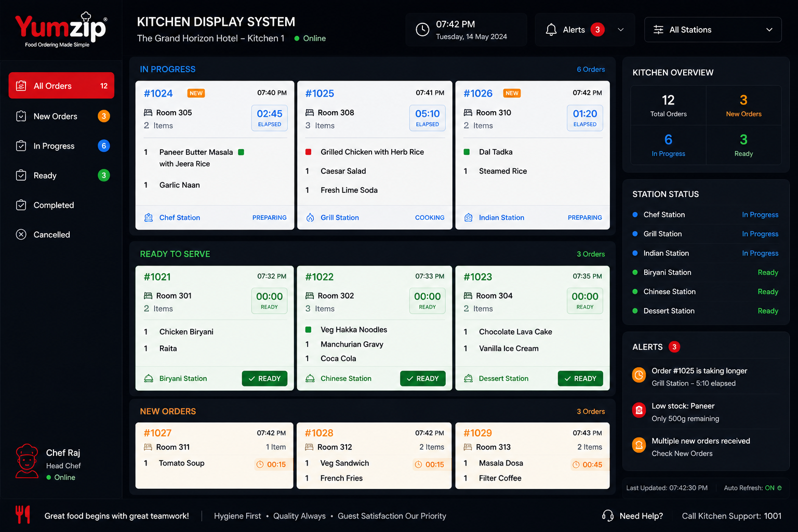
Task: Click the clock icon beside 07:42 PM
Action: tap(422, 30)
